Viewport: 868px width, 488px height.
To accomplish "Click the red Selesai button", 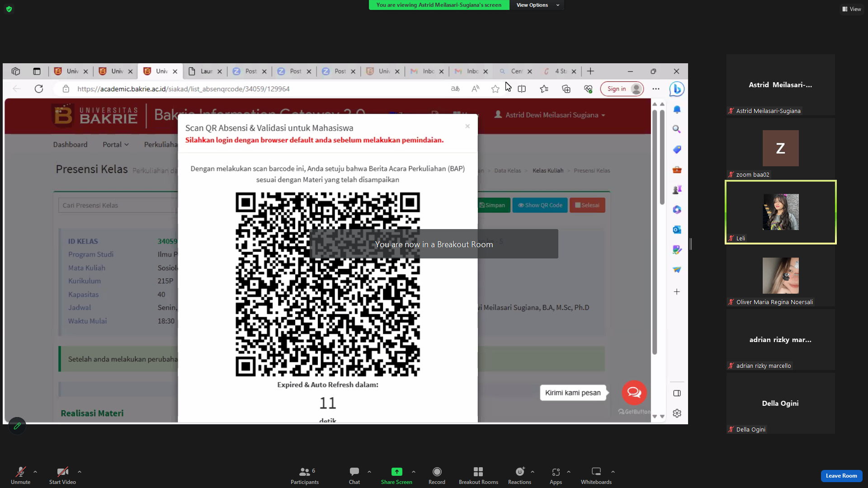I will coord(587,205).
